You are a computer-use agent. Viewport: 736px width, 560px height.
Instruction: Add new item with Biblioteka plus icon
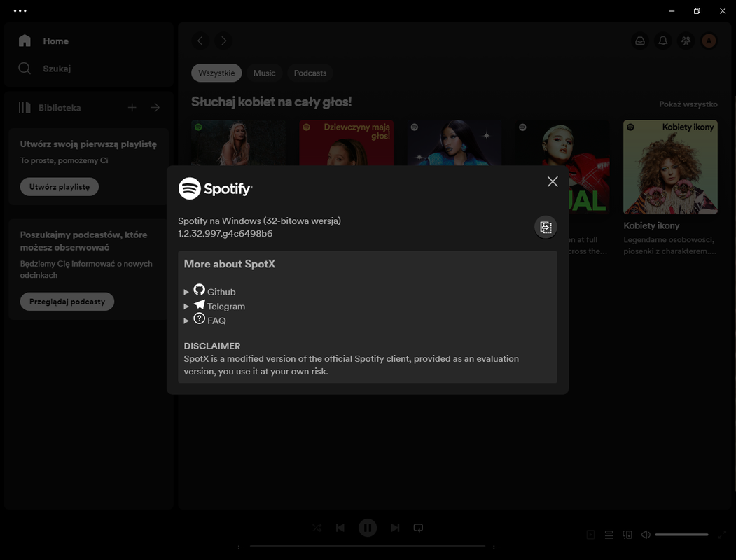(132, 108)
